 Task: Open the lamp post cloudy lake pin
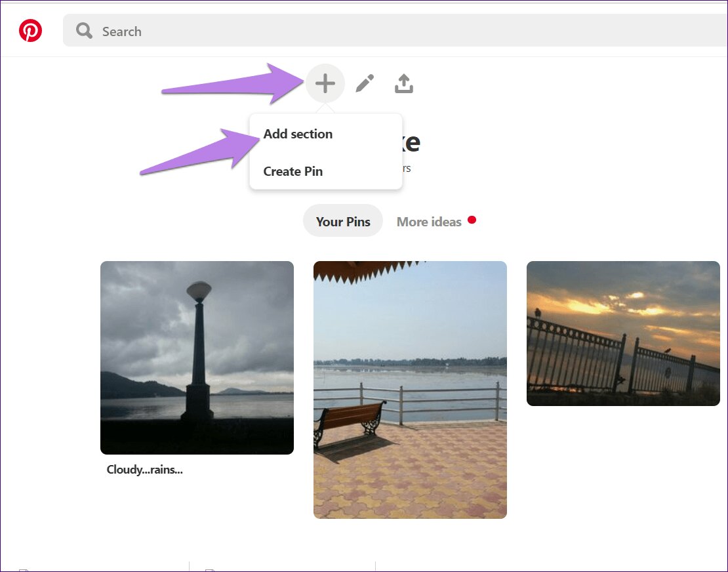pyautogui.click(x=197, y=357)
